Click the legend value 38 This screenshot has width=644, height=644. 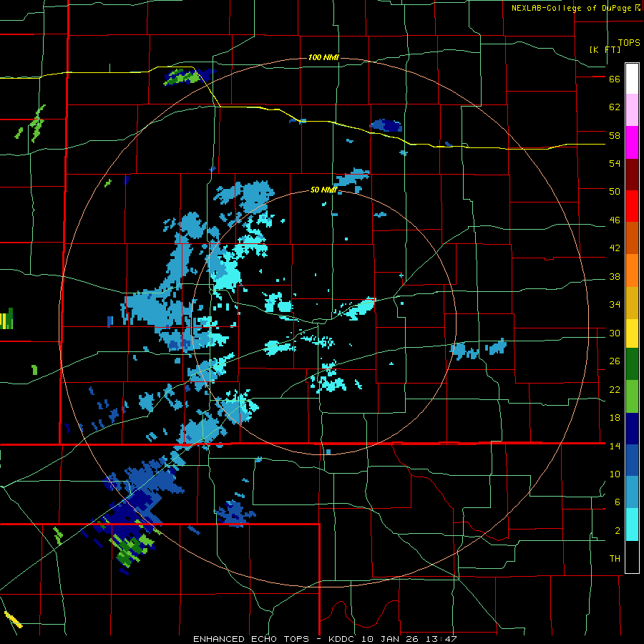pyautogui.click(x=615, y=276)
